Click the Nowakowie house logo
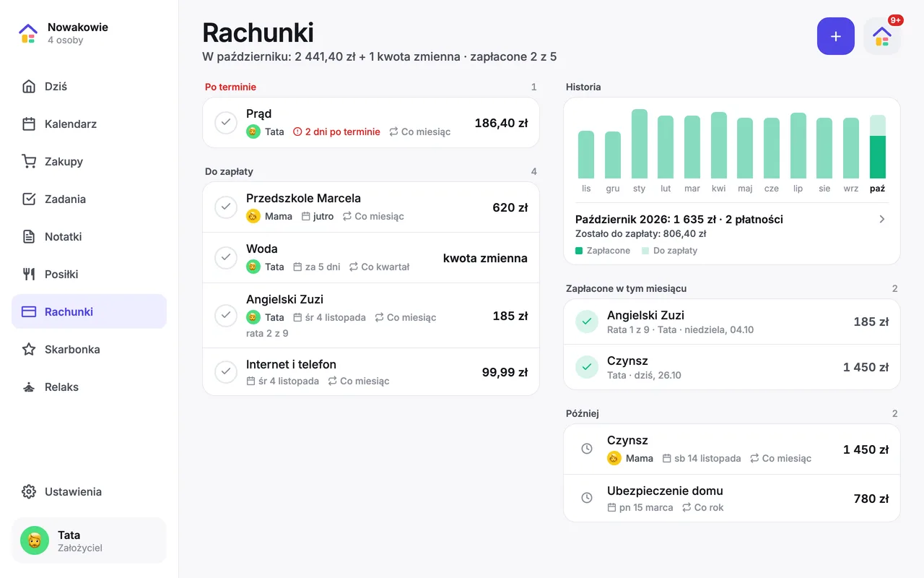Screen dimensions: 924x578 click(x=28, y=33)
